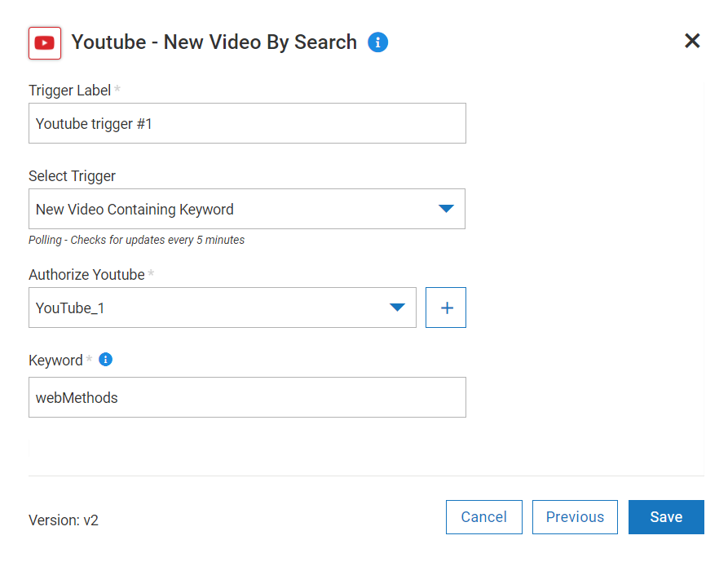The width and height of the screenshot is (728, 562).
Task: Go back with the Previous button
Action: click(575, 517)
